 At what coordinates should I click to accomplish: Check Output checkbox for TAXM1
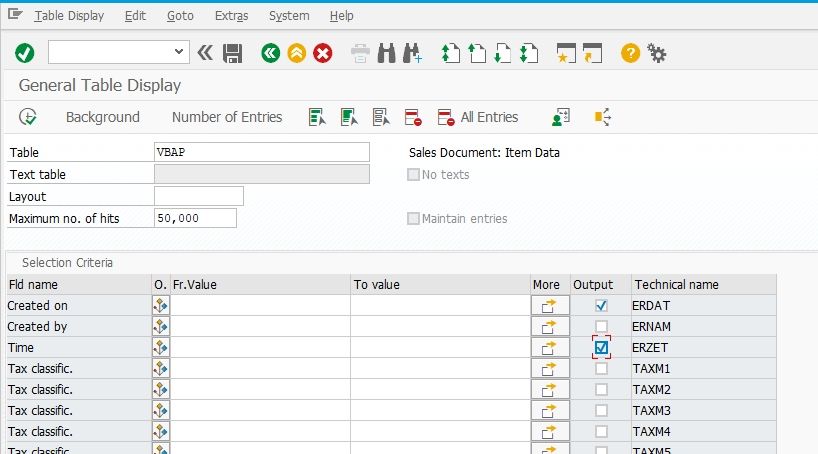coord(601,368)
